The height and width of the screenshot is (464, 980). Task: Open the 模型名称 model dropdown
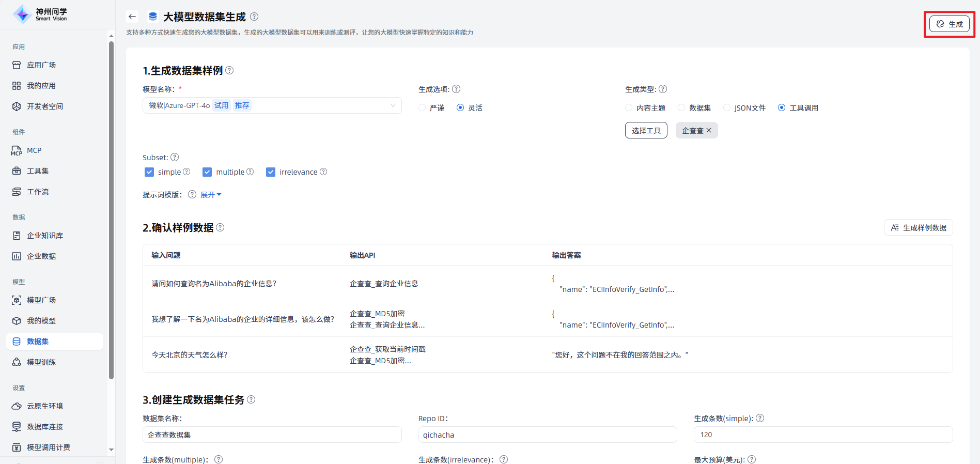coord(272,105)
